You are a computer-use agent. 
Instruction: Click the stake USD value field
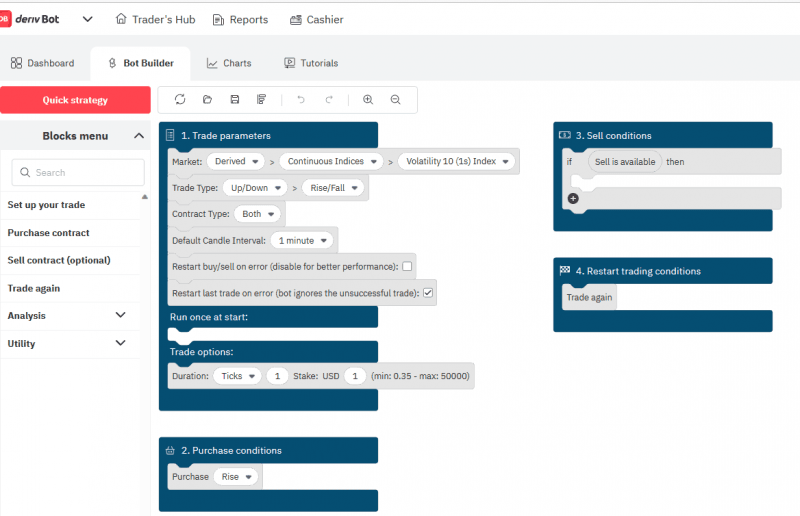(355, 376)
